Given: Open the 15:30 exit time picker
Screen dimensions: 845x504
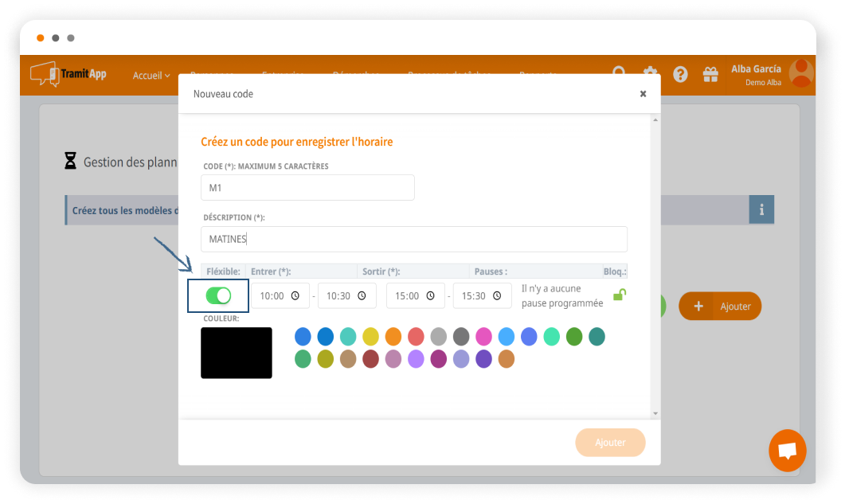Looking at the screenshot, I should (482, 295).
